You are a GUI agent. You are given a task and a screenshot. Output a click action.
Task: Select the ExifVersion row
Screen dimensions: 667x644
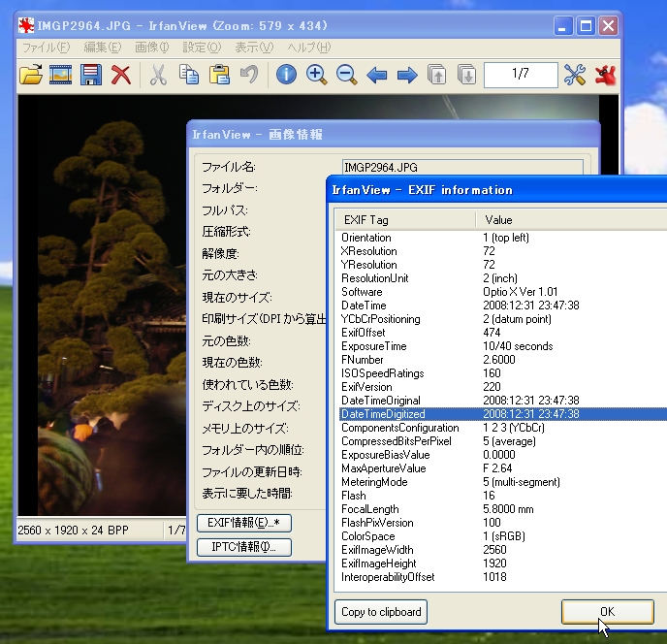pyautogui.click(x=503, y=387)
